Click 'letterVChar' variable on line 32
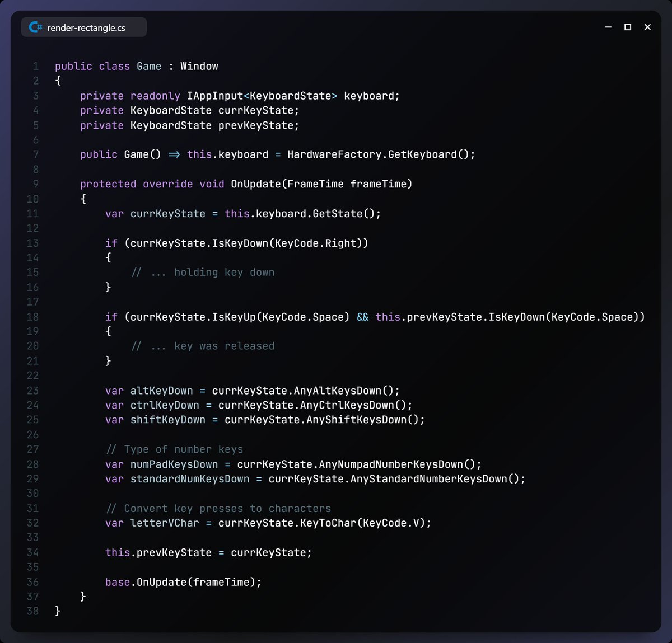 point(165,523)
